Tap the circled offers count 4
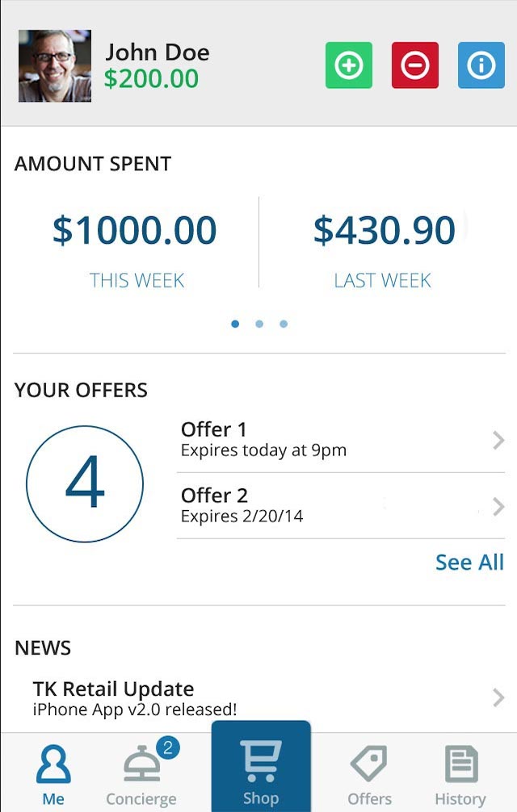This screenshot has width=517, height=812. (x=85, y=483)
